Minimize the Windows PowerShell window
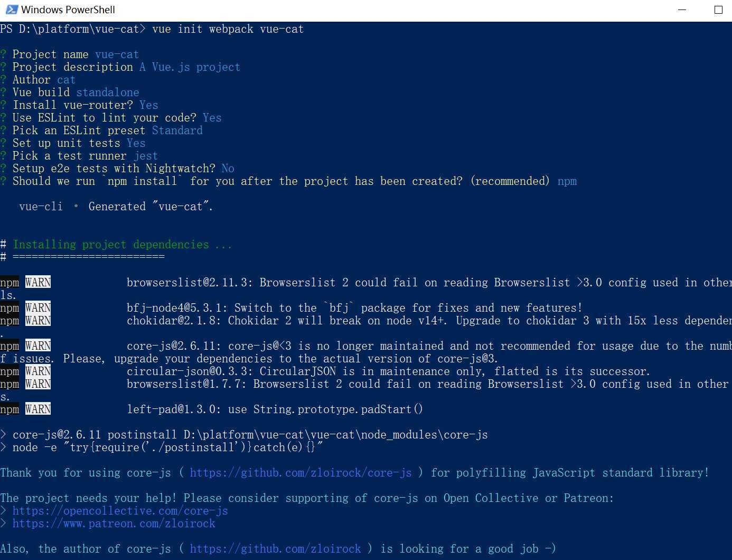732x560 pixels. (x=682, y=10)
